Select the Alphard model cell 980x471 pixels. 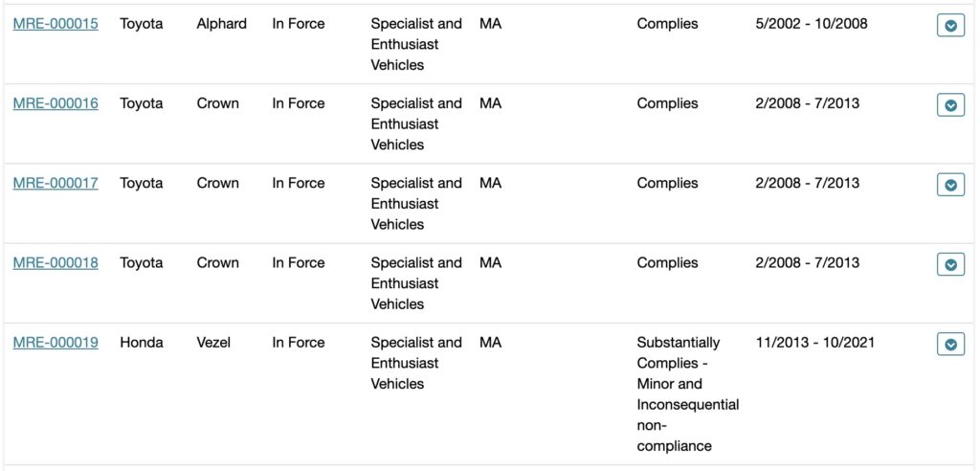(221, 24)
